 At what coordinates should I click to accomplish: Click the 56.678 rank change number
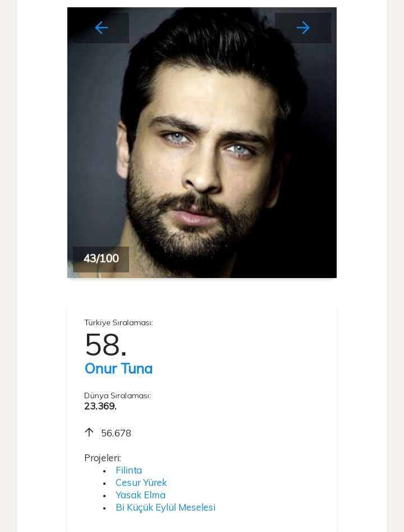point(116,433)
